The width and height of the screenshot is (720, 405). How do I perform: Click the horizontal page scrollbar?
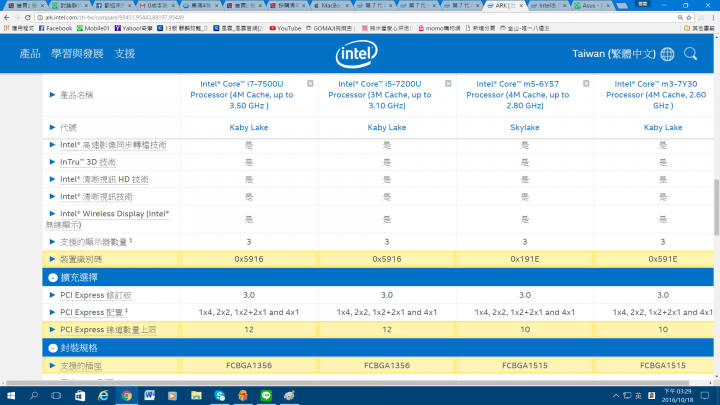click(348, 382)
